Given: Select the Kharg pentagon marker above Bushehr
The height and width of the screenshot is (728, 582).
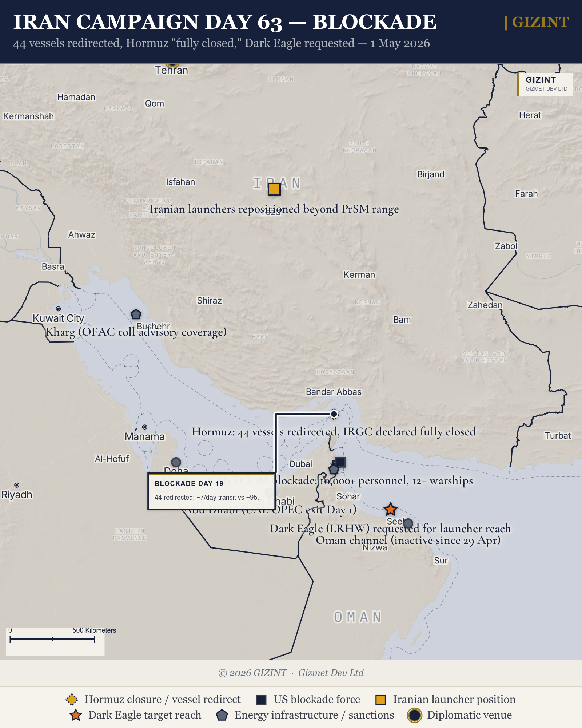Looking at the screenshot, I should coord(136,314).
